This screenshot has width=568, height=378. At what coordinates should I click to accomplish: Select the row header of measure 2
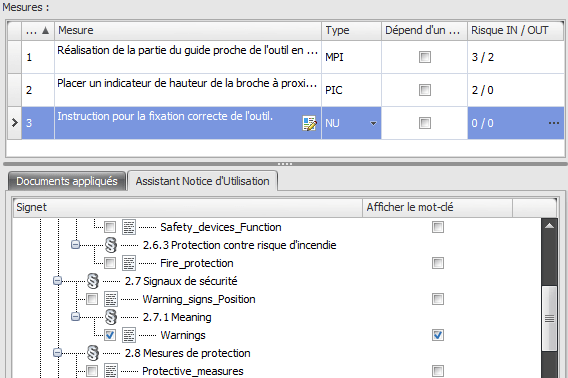[x=14, y=90]
